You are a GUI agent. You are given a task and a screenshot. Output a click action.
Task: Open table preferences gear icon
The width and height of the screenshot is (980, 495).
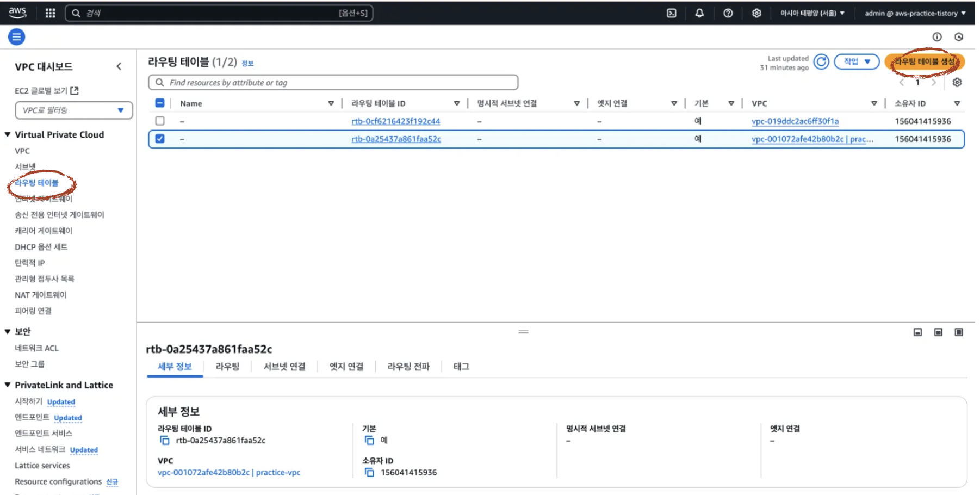pyautogui.click(x=957, y=82)
